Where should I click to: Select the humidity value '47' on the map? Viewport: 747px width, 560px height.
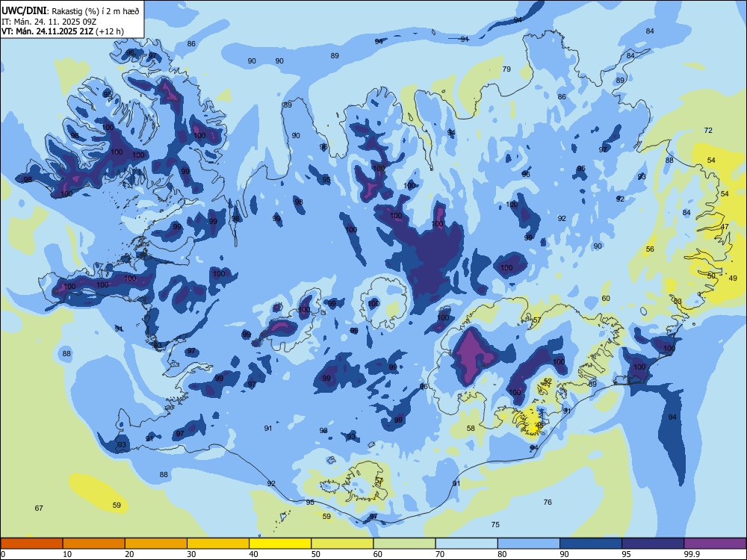click(725, 227)
